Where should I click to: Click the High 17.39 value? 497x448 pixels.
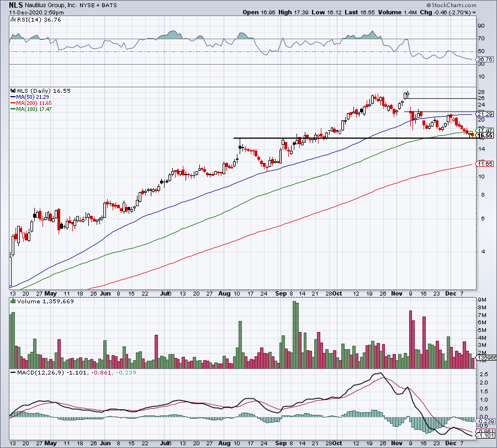(293, 12)
